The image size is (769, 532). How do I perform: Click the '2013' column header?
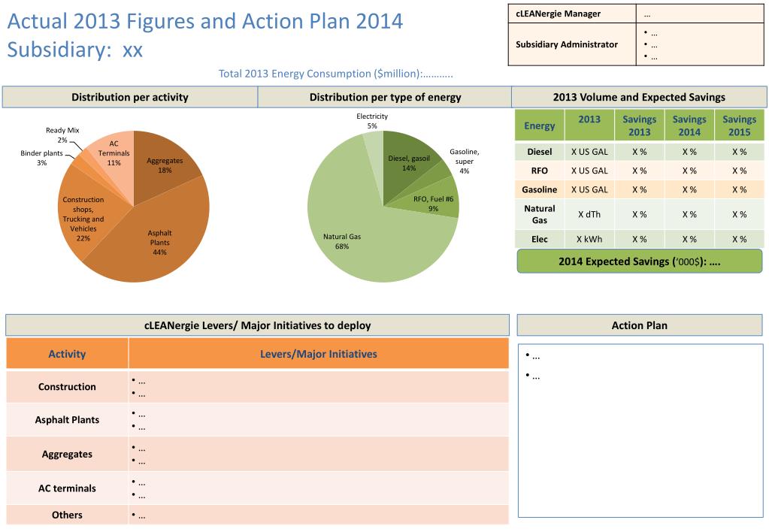(x=589, y=125)
